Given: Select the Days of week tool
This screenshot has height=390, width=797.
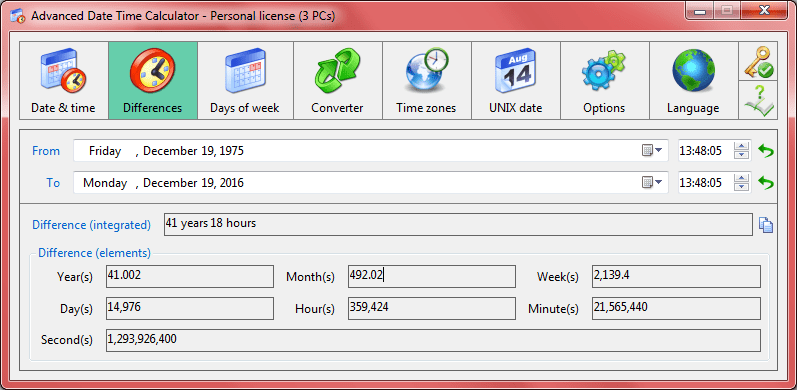Looking at the screenshot, I should (x=245, y=80).
